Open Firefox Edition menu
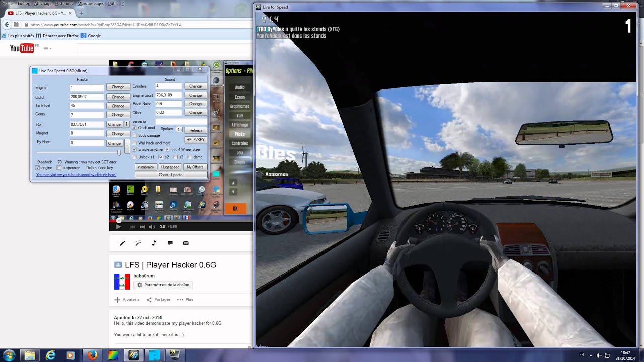644x362 pixels. coord(24,3)
